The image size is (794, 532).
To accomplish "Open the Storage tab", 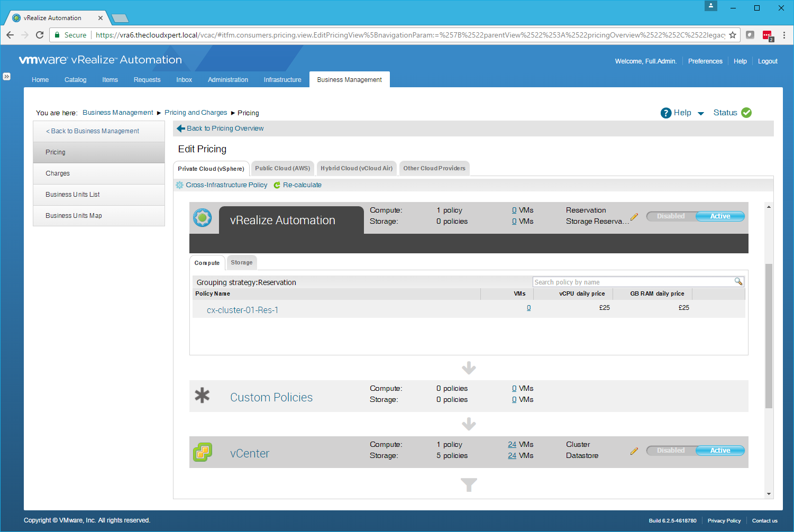I will click(x=242, y=263).
